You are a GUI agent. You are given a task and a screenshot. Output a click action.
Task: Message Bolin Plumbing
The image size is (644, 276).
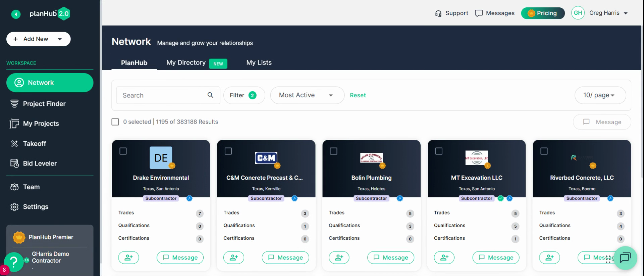pyautogui.click(x=391, y=258)
